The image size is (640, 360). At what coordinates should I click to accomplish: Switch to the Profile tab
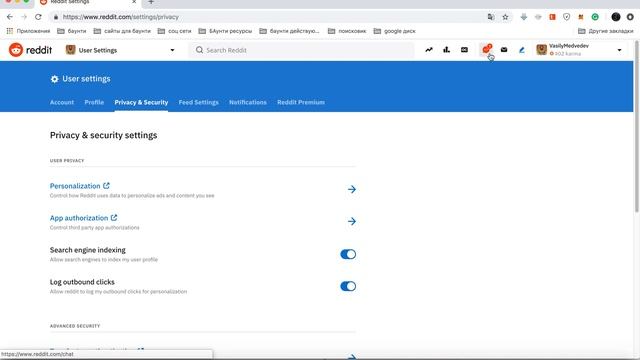94,102
